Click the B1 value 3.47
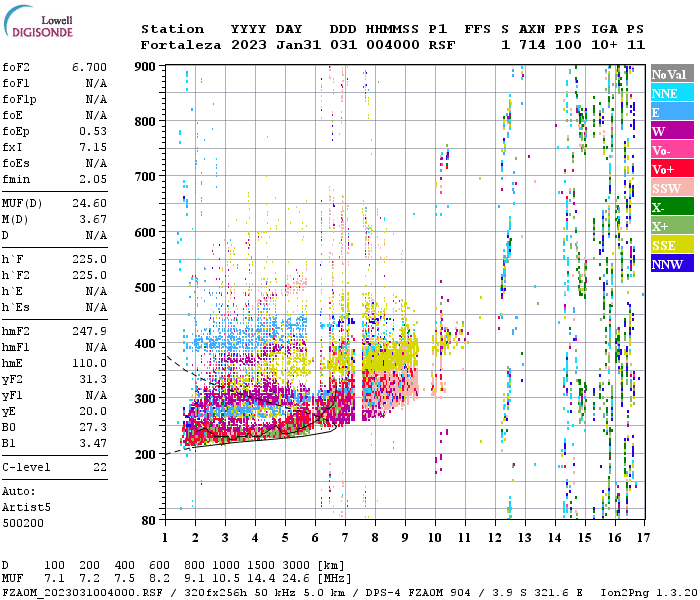Screen dimensions: 700x600 coord(93,444)
